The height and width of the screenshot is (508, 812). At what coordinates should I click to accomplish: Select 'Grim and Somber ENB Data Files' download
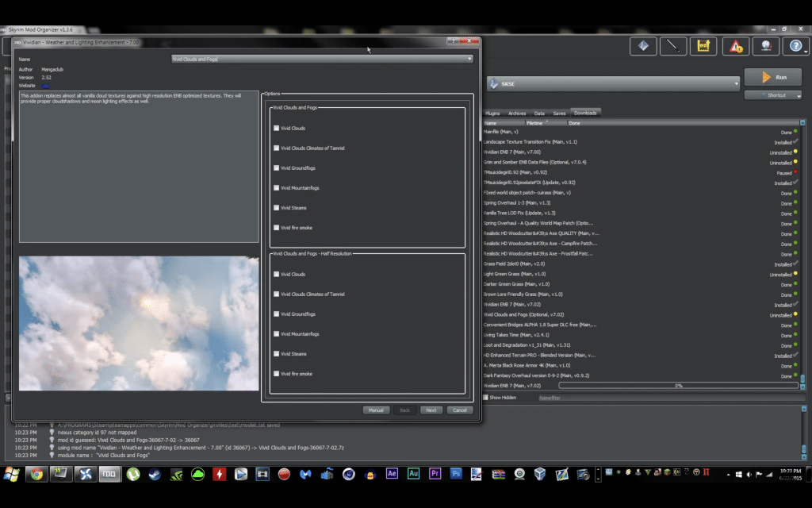point(641,162)
